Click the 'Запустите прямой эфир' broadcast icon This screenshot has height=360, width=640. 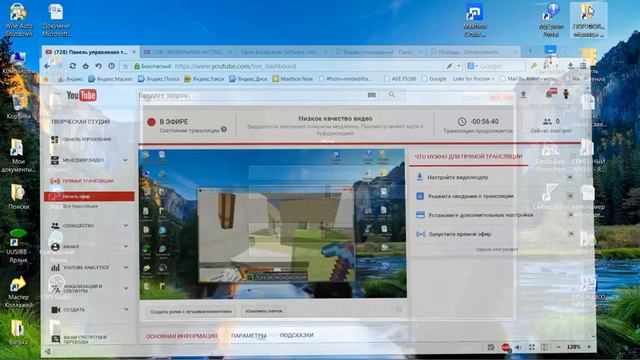click(420, 234)
